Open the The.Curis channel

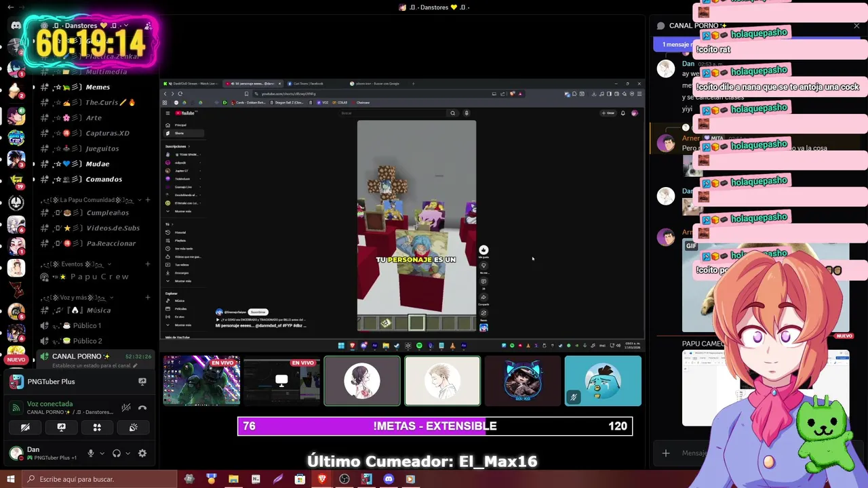tap(98, 102)
